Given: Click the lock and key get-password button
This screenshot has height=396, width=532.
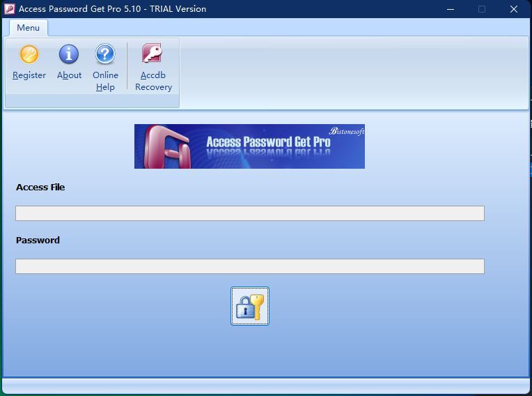Looking at the screenshot, I should pyautogui.click(x=250, y=306).
